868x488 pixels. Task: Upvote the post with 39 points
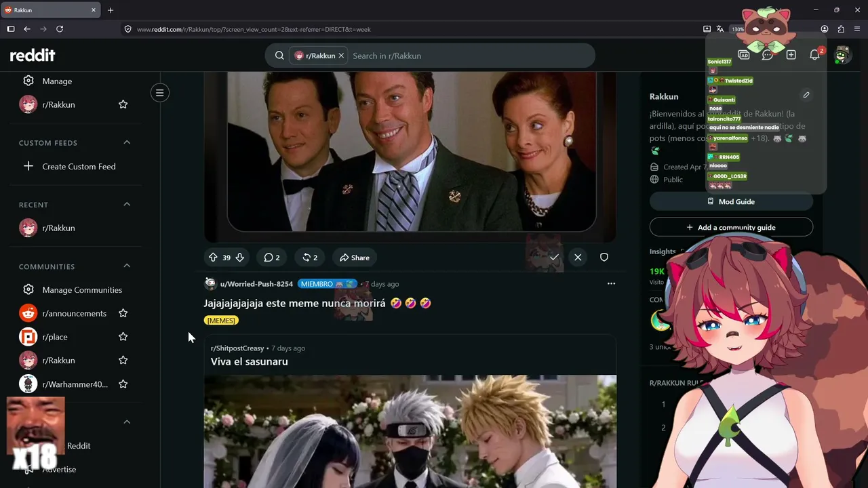213,258
